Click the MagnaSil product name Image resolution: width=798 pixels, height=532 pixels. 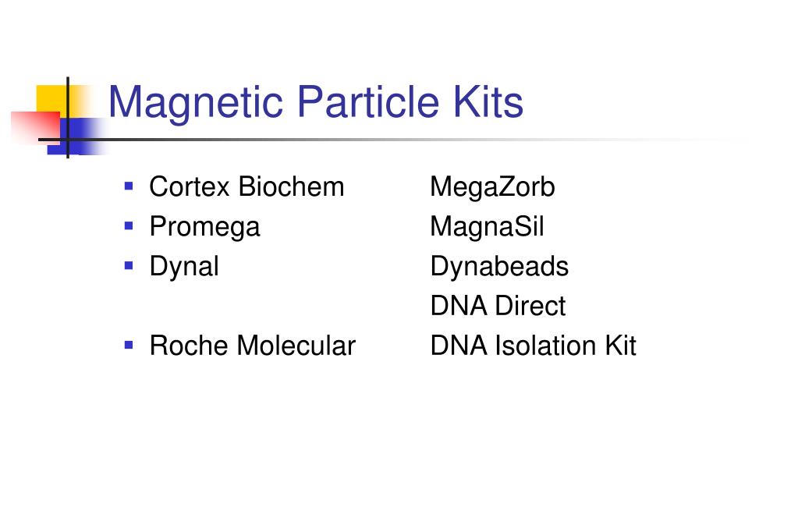point(487,227)
